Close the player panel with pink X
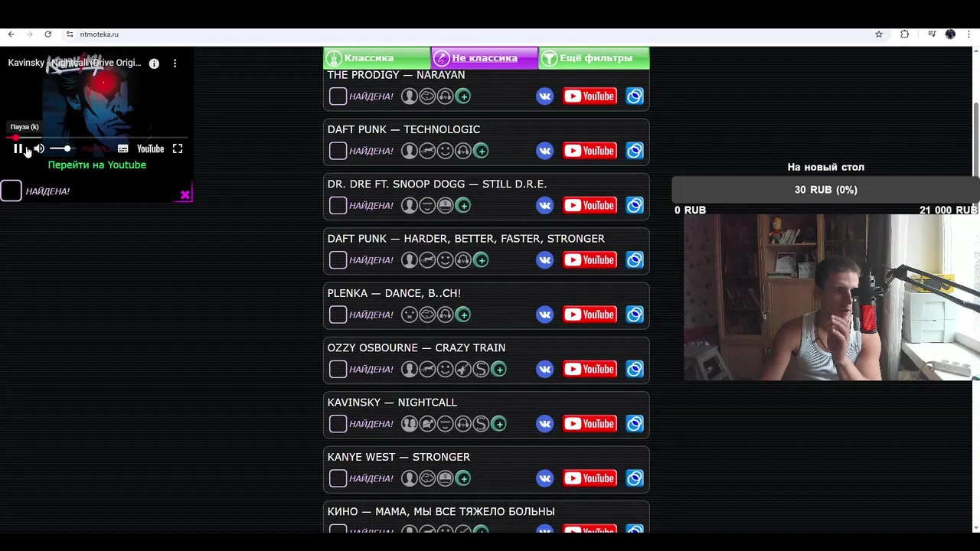This screenshot has height=551, width=980. [x=185, y=195]
